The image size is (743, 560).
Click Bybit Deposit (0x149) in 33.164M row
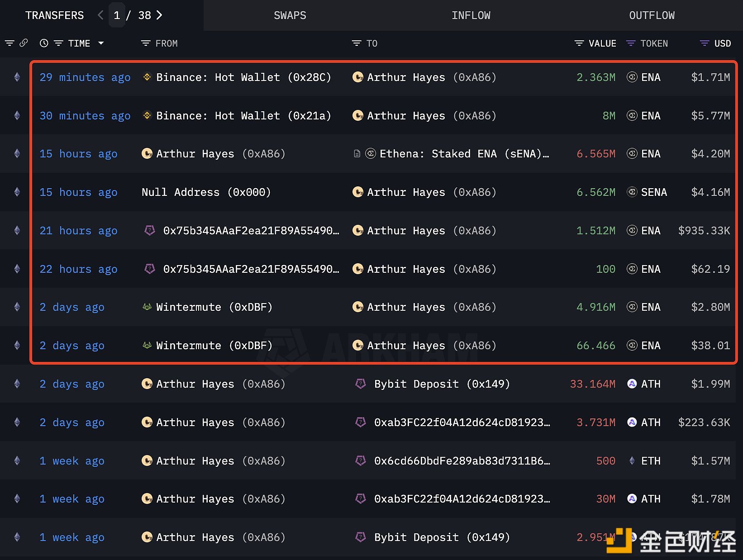pos(442,384)
